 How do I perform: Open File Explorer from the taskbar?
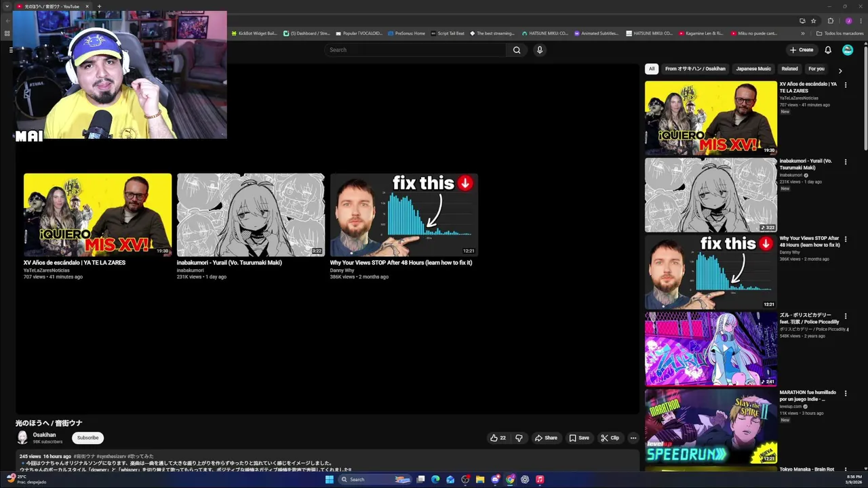[480, 479]
